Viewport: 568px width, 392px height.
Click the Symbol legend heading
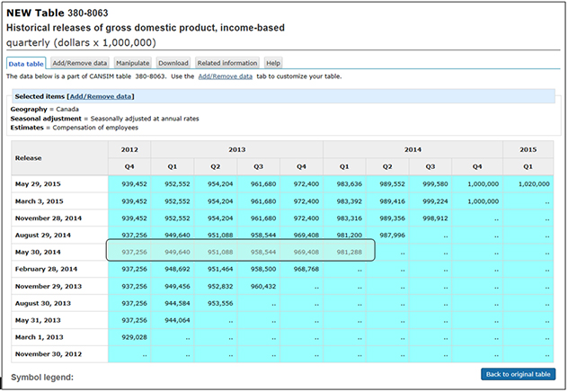tap(42, 377)
